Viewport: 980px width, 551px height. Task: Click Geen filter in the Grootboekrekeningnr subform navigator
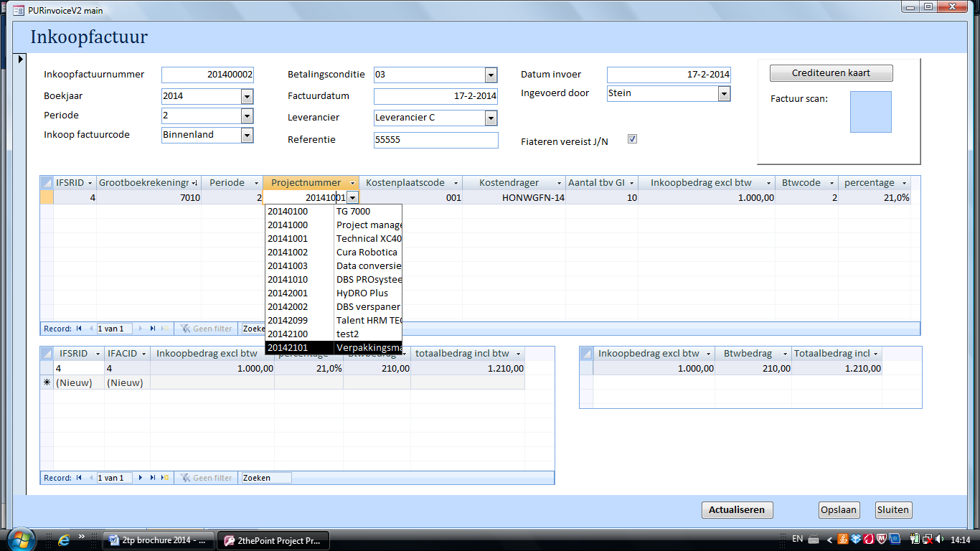point(206,329)
